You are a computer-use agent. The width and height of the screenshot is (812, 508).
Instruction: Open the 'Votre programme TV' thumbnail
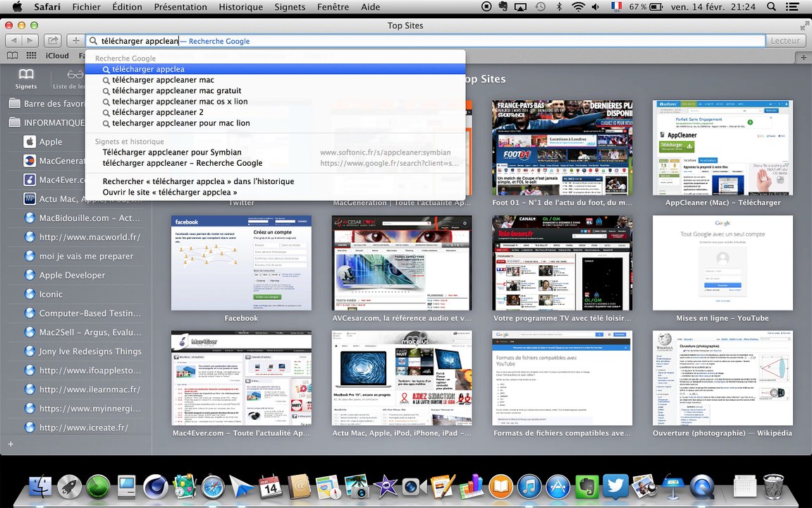(562, 262)
